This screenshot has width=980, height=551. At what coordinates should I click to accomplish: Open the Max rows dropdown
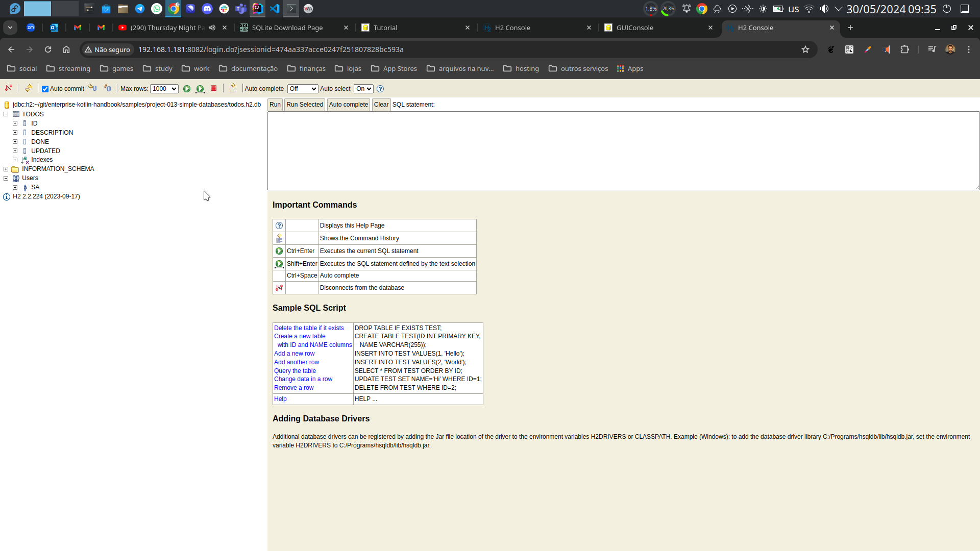click(164, 89)
